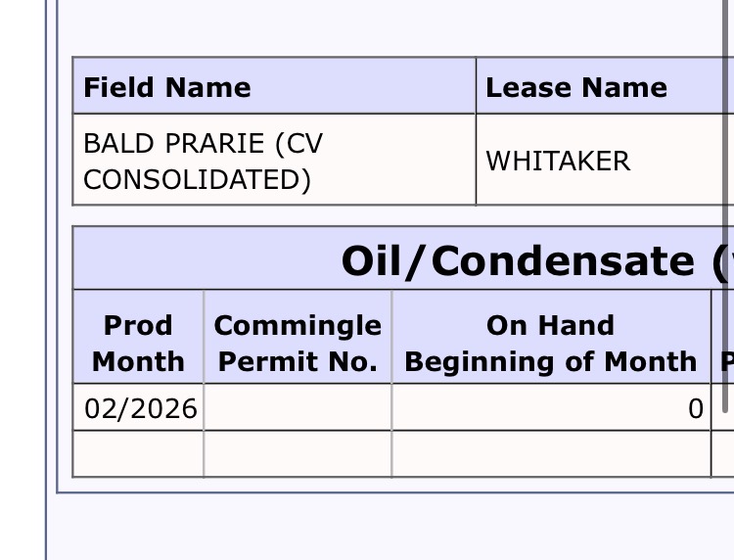The height and width of the screenshot is (560, 734).
Task: Click the "Commingle Permit No." column header
Action: pos(298,344)
